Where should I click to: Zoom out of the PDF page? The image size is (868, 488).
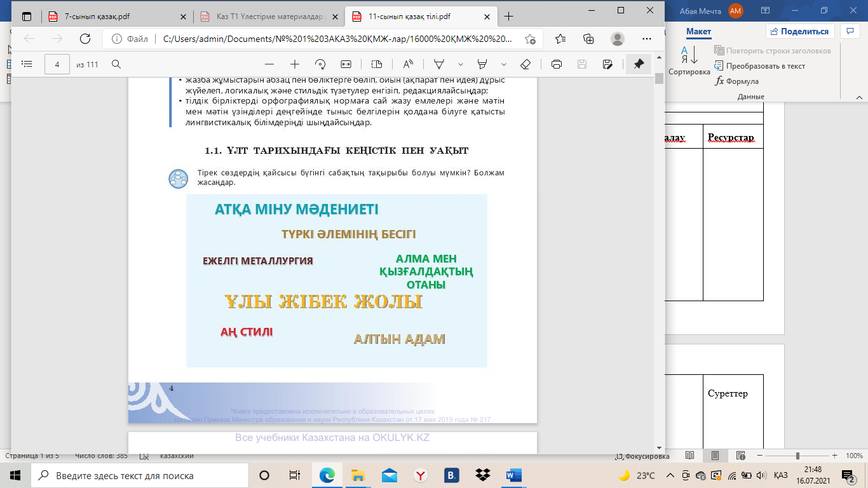[269, 64]
